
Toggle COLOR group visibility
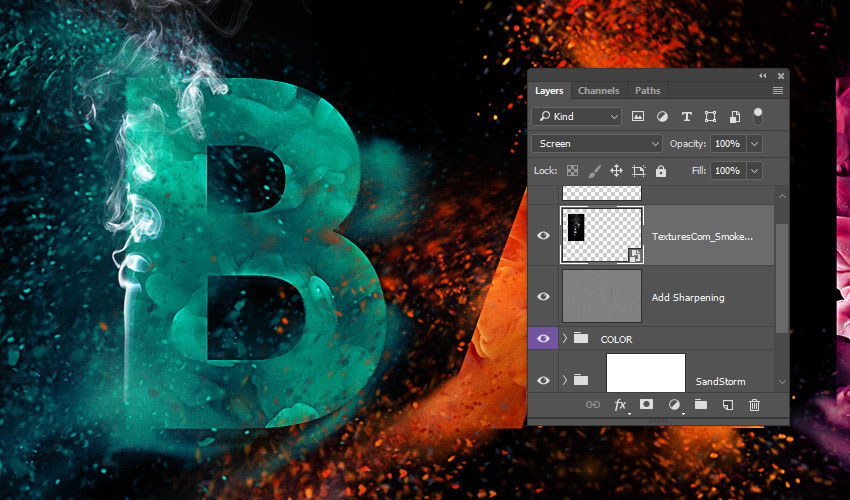[x=543, y=338]
